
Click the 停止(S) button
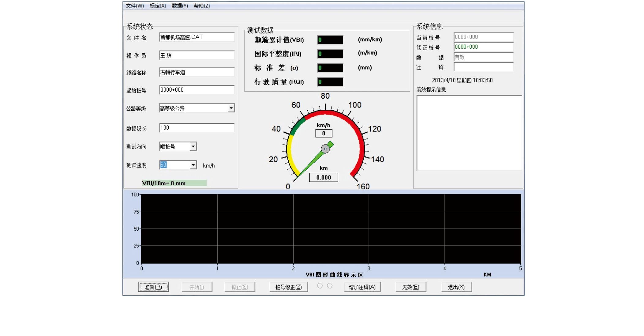point(239,287)
